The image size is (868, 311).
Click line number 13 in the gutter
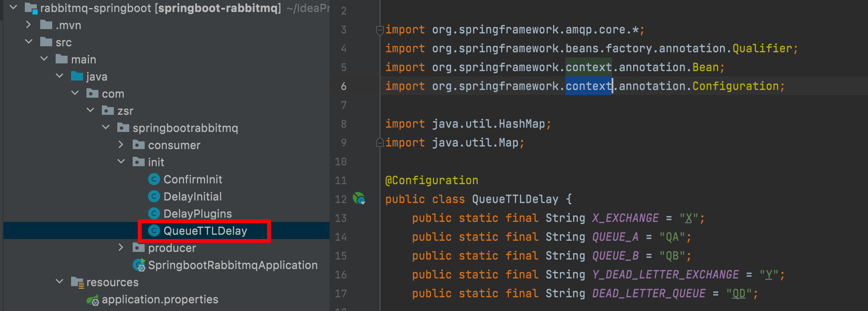point(341,218)
